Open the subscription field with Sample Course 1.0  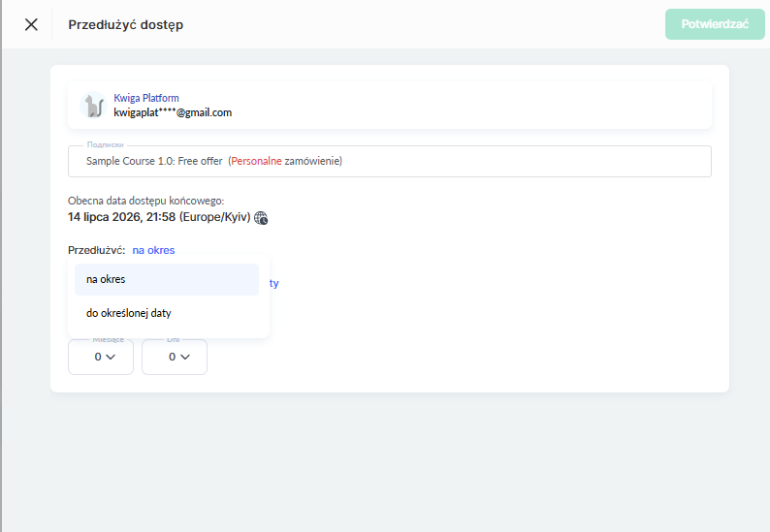pos(390,161)
